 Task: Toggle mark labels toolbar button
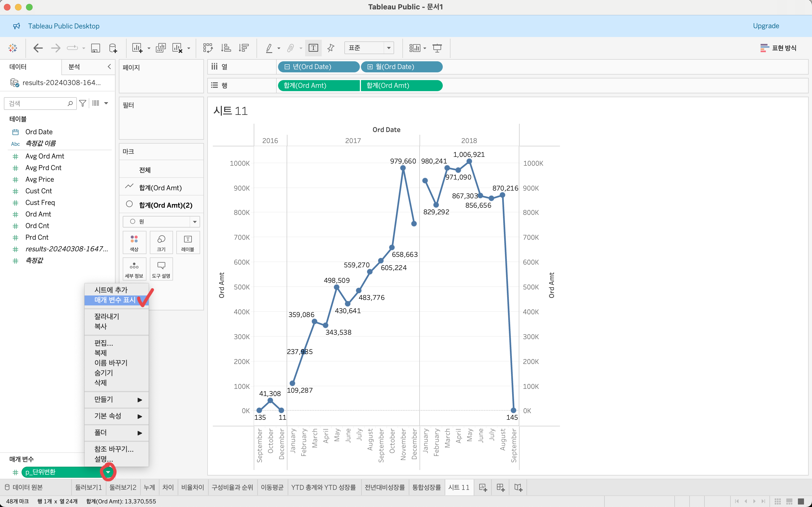pyautogui.click(x=313, y=48)
